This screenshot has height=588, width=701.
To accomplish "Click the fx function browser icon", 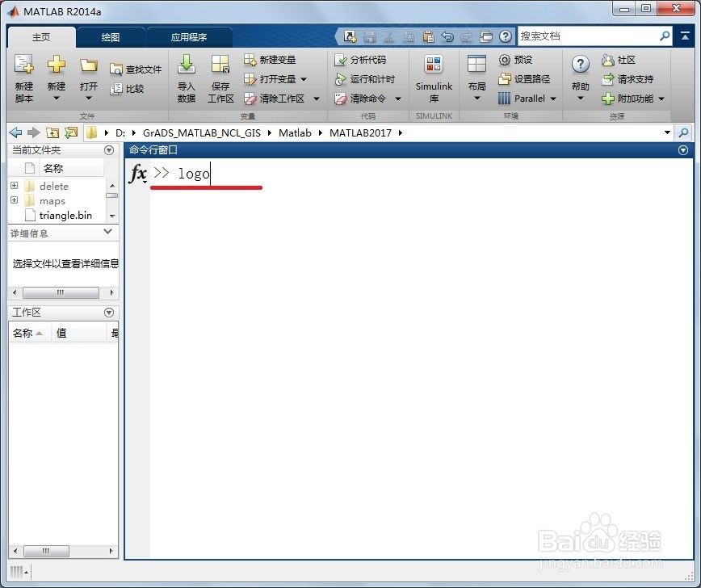I will point(137,174).
